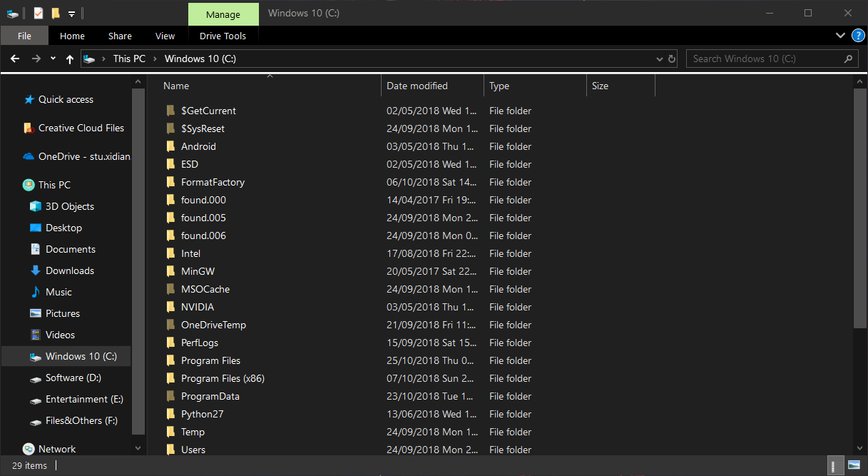
Task: Select the $GetCurrent folder
Action: pos(208,111)
